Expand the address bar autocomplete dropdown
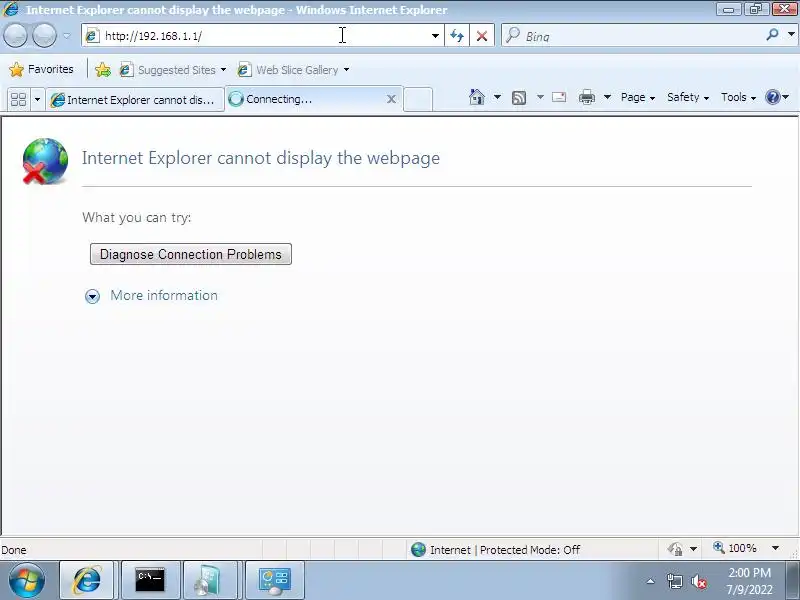Image resolution: width=800 pixels, height=600 pixels. pyautogui.click(x=435, y=36)
